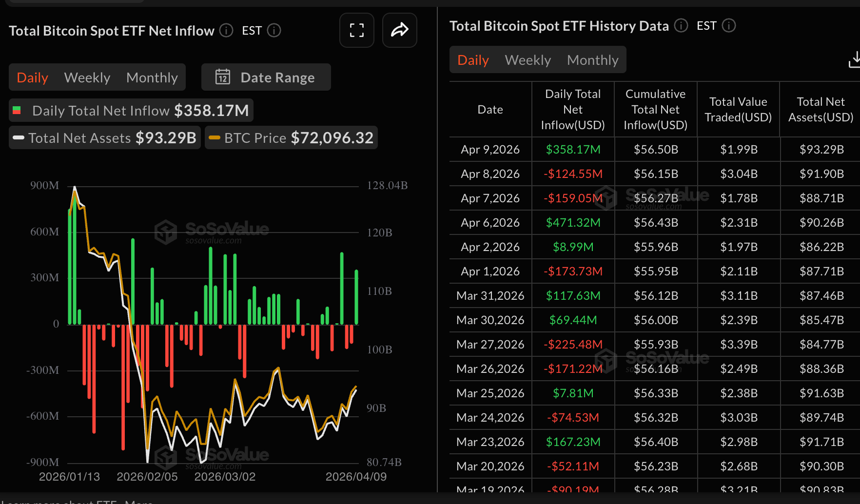The image size is (860, 504).
Task: Click info icon beside History Data title
Action: (681, 26)
